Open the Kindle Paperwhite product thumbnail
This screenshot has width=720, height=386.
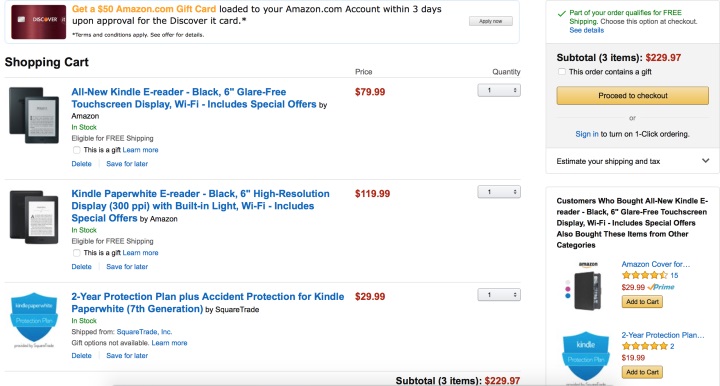[34, 217]
